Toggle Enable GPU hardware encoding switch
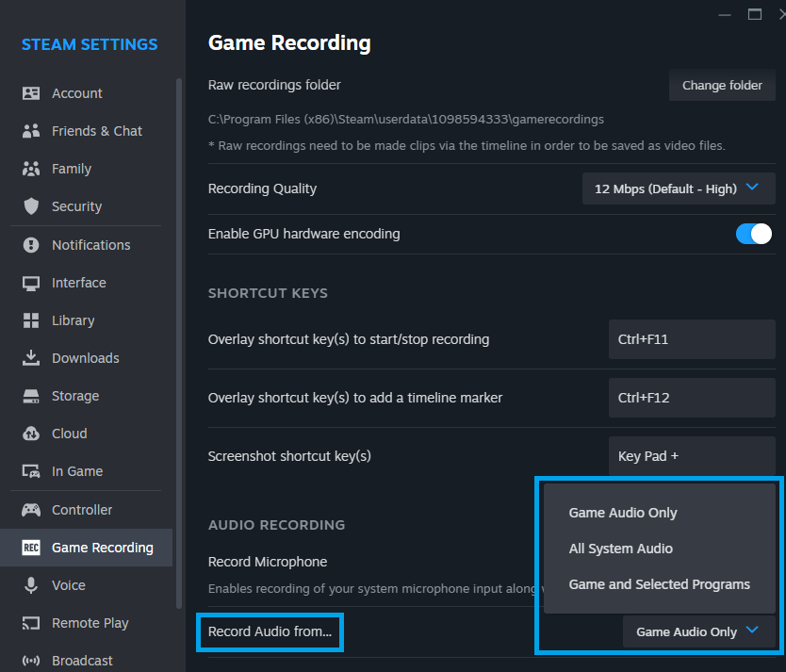Screen dimensions: 786x672 753,234
